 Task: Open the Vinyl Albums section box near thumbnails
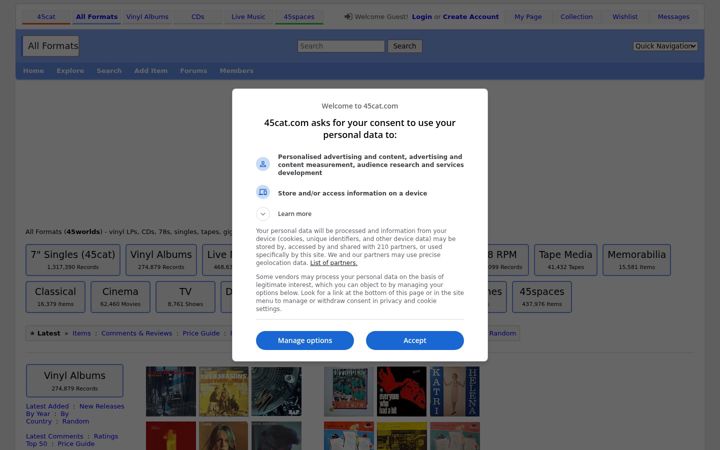(x=75, y=381)
